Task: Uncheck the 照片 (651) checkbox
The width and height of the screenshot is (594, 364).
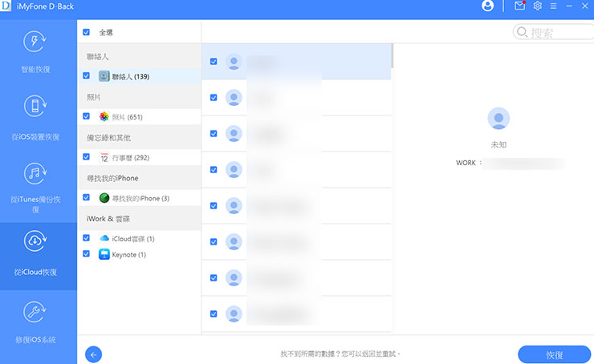Action: coord(87,116)
